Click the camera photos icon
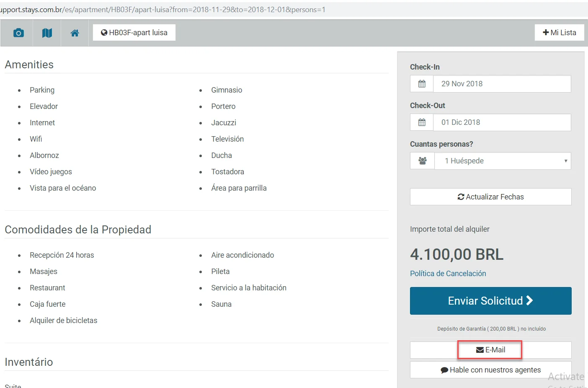The height and width of the screenshot is (388, 588). pos(18,33)
